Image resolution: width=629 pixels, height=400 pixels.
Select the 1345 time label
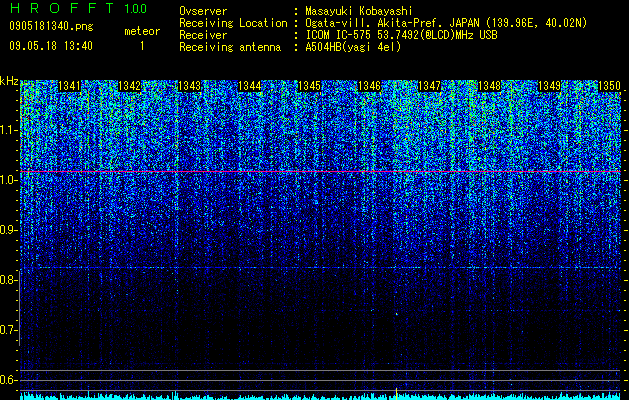tap(310, 86)
